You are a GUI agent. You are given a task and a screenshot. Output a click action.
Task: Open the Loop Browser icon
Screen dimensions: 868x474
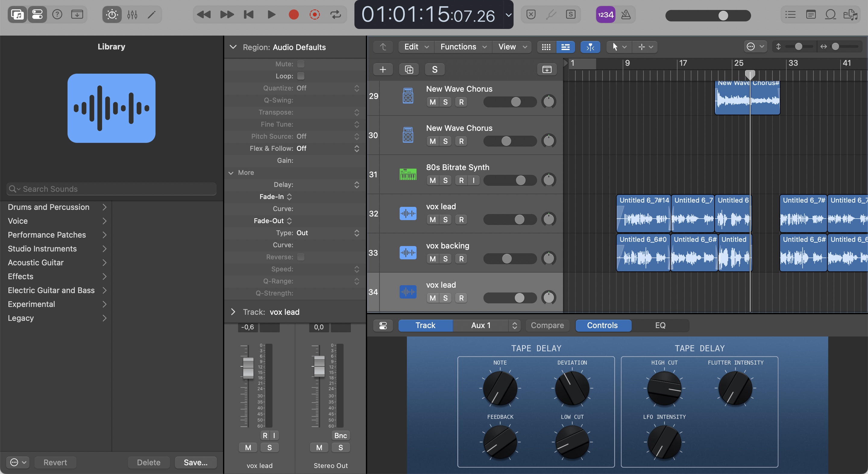coord(830,14)
